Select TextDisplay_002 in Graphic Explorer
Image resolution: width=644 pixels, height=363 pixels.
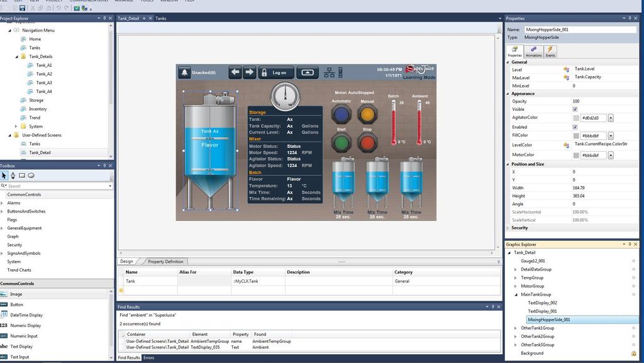coord(542,303)
